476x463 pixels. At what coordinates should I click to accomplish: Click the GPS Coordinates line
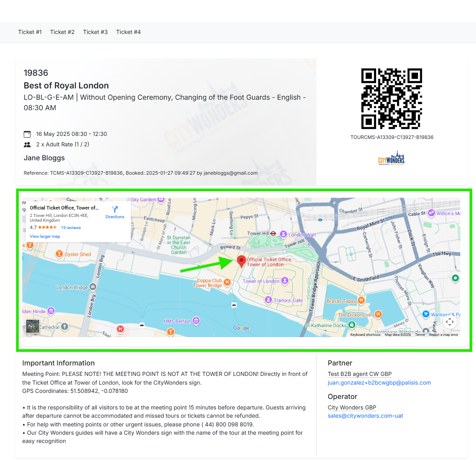click(x=75, y=391)
